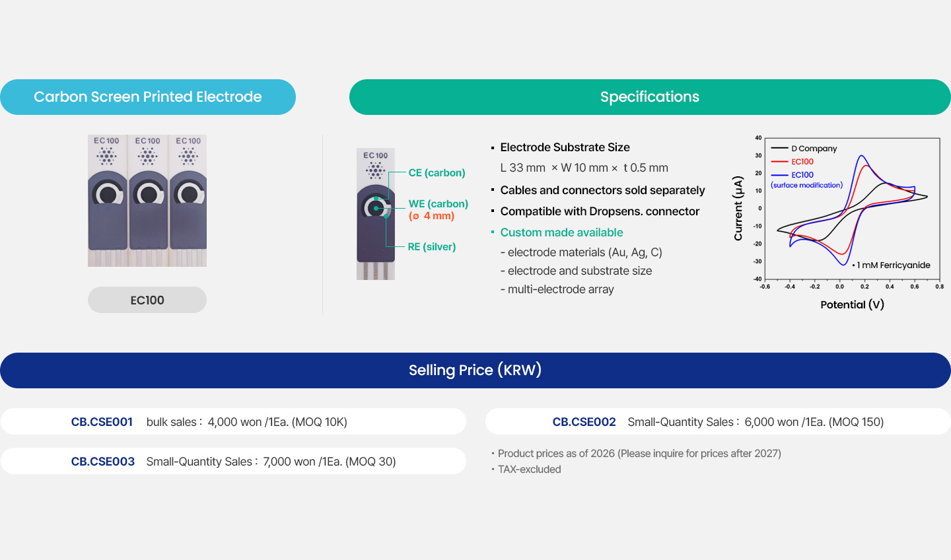
Task: Click the three EC100 electrodes product photo
Action: 147,201
